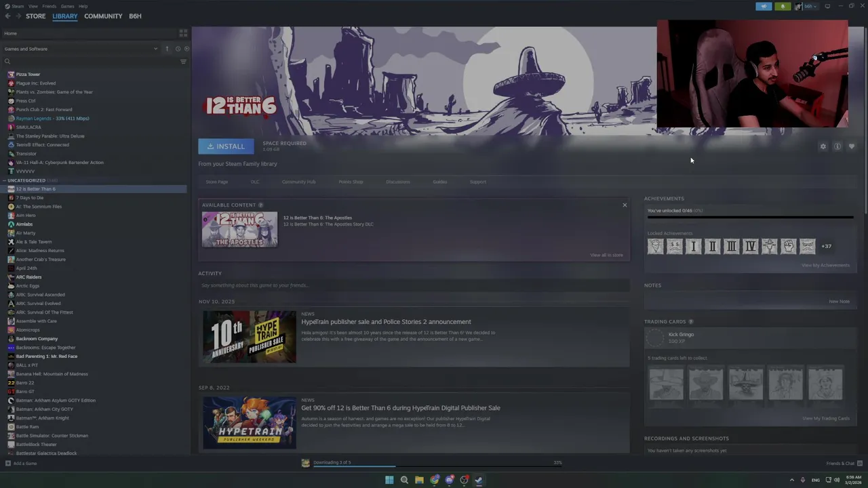Screen dimensions: 868x488
Task: Open game settings gear icon
Action: pyautogui.click(x=823, y=146)
